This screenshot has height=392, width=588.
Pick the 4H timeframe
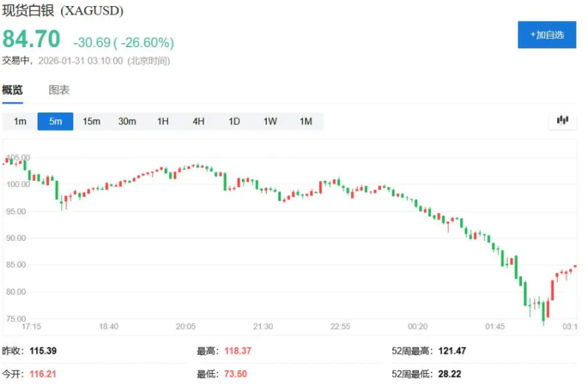pos(198,122)
